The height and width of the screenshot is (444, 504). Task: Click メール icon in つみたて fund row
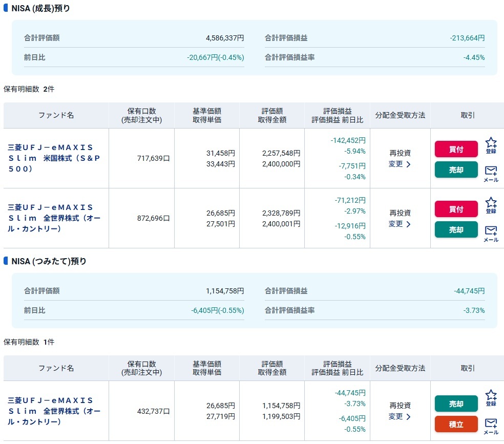coord(491,426)
